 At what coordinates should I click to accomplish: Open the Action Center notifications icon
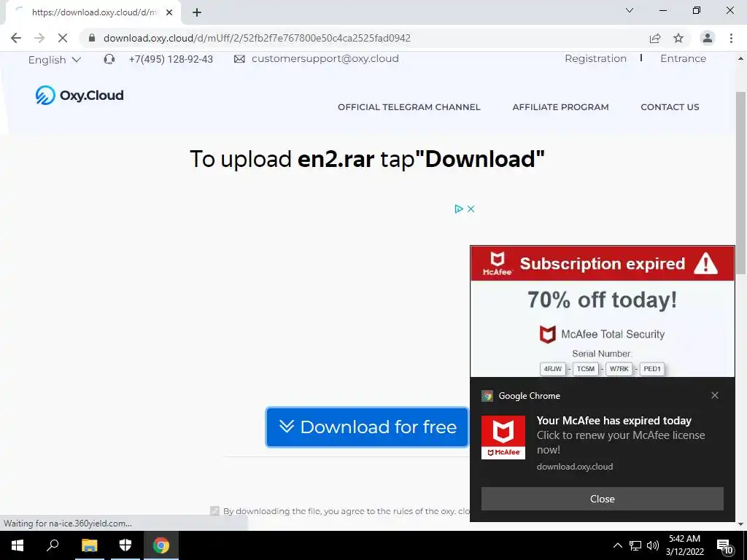click(725, 545)
